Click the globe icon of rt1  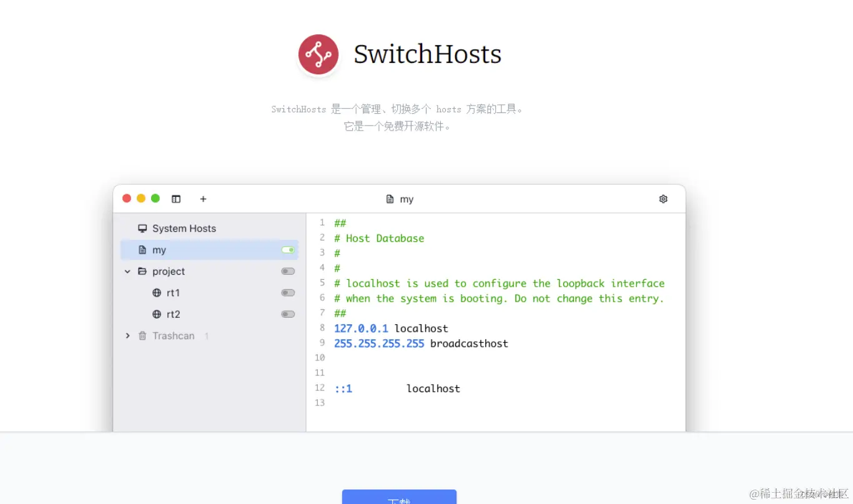click(x=157, y=293)
